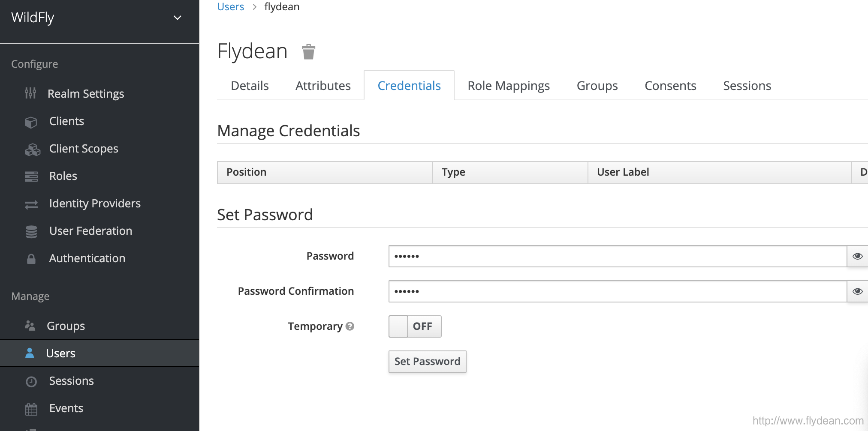Viewport: 868px width, 431px height.
Task: Click the Roles list icon
Action: [x=31, y=177]
